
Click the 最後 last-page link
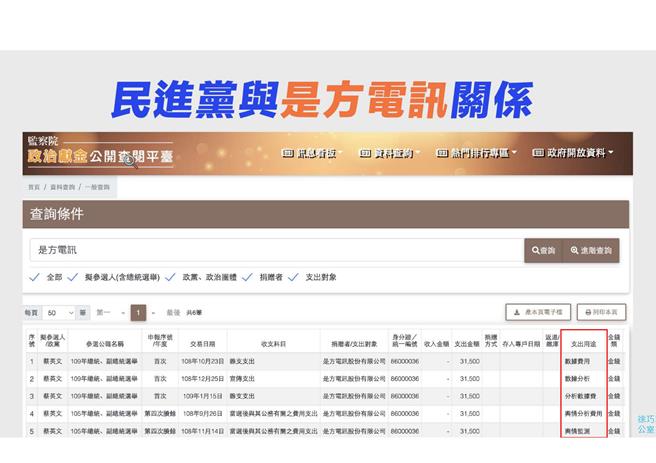pyautogui.click(x=173, y=312)
